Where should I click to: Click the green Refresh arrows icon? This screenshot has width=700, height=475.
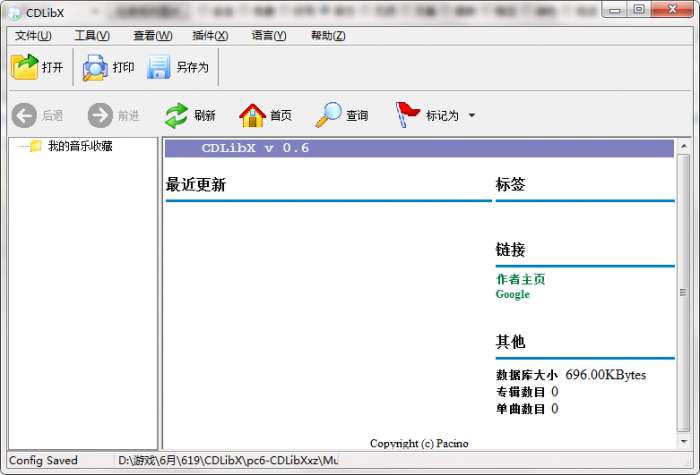[176, 116]
